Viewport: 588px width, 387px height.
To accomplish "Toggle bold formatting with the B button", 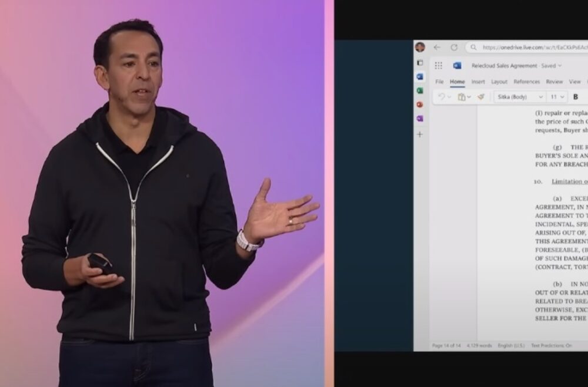I will (x=576, y=97).
